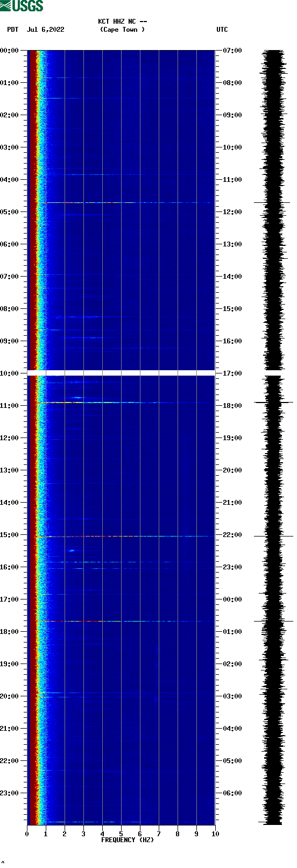The image size is (297, 868).
Task: Click frequency tick label 8
Action: [178, 834]
